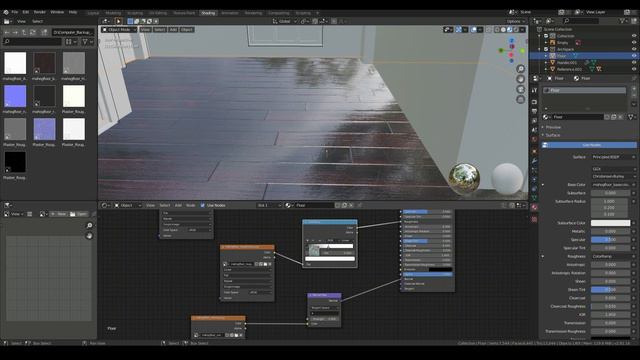Open viewport Add menu
This screenshot has height=360, width=640.
click(173, 30)
